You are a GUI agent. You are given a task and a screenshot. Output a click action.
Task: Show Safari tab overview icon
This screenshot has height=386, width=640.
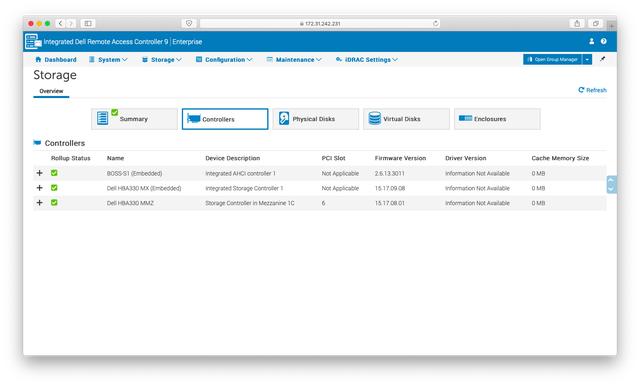click(596, 23)
